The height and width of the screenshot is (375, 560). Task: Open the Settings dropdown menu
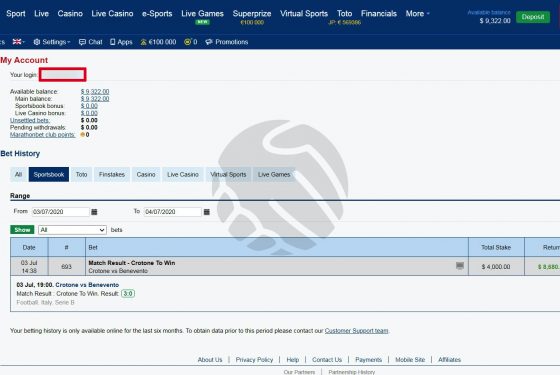(52, 42)
